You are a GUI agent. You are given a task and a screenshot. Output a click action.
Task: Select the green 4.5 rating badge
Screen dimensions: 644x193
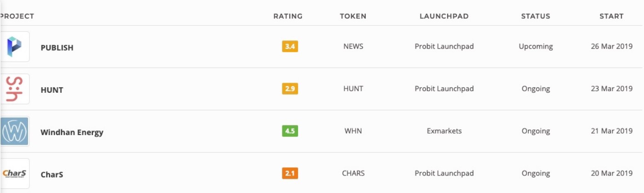point(290,131)
